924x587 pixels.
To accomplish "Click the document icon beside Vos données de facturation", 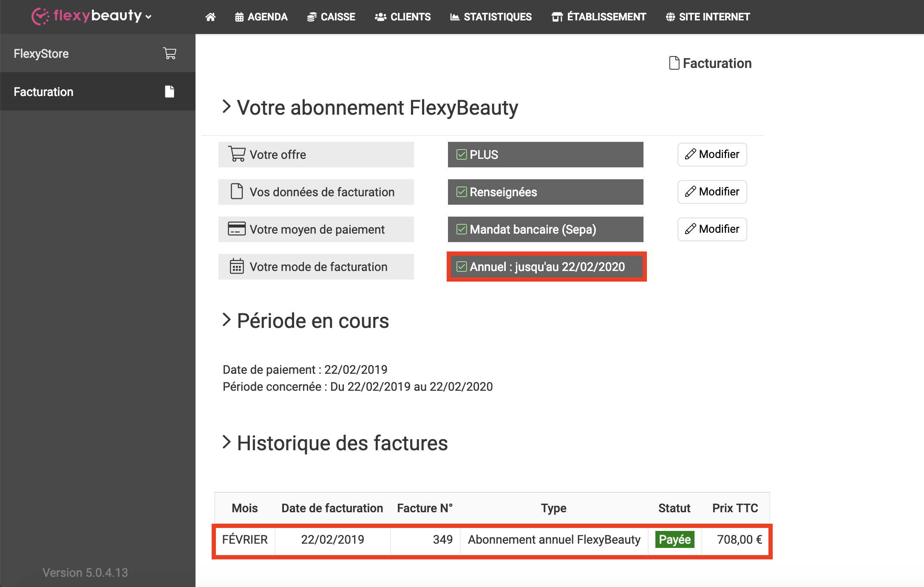I will (x=237, y=191).
